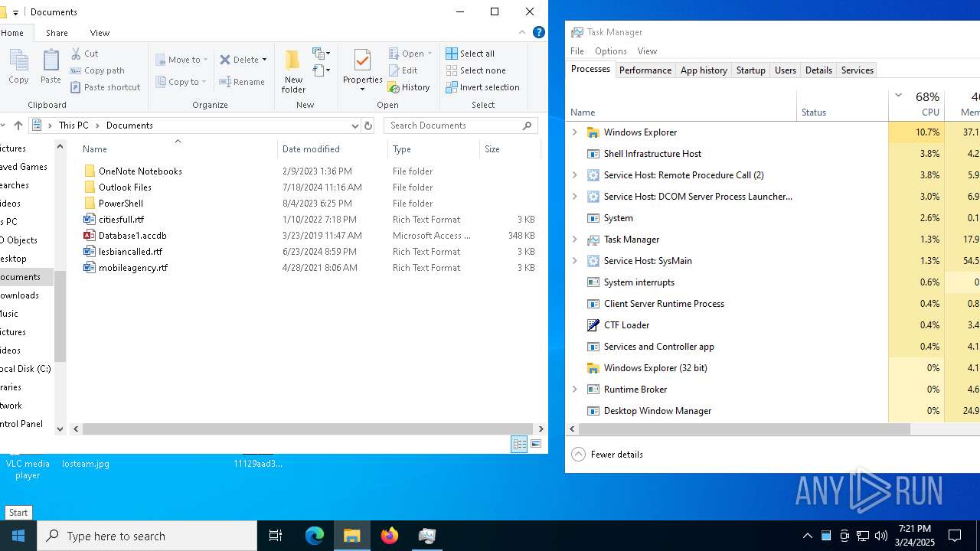Open Firefox from taskbar

390,536
